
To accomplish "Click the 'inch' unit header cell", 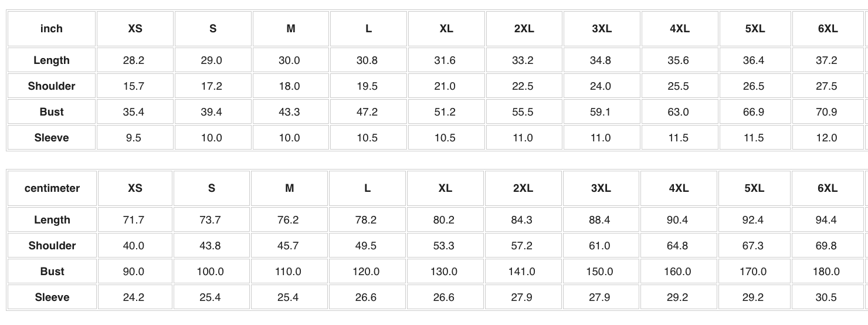I will [x=52, y=29].
